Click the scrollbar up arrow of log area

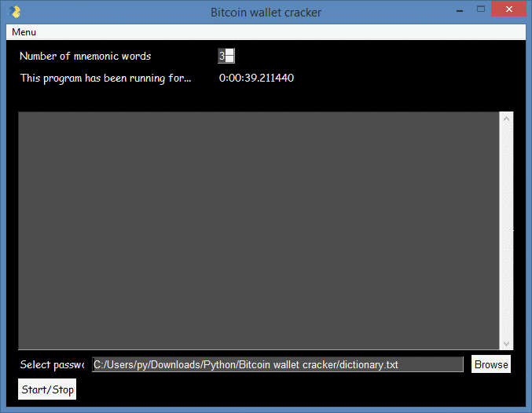(507, 119)
